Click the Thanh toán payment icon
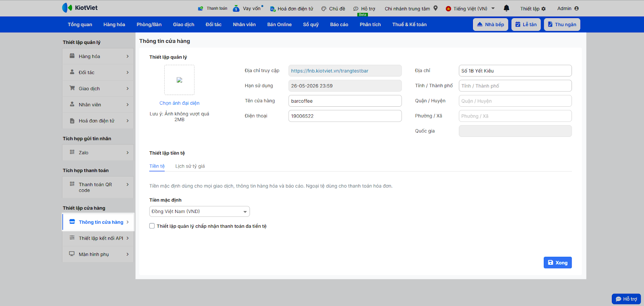 click(x=201, y=8)
